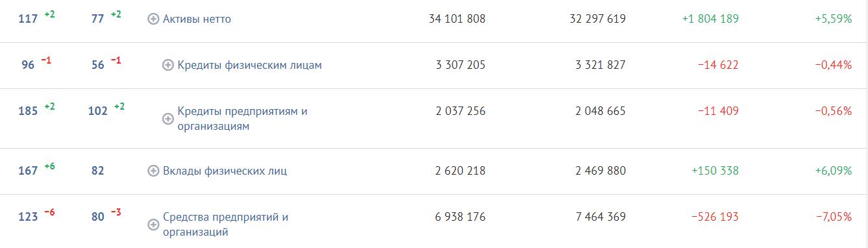Viewport: 868px width, 248px height.
Task: Click the value 7 464 369
Action: tap(601, 216)
